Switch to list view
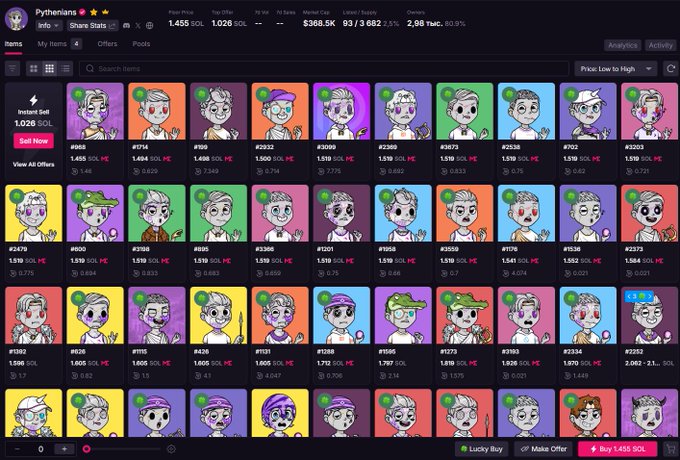This screenshot has width=680, height=460. click(65, 69)
